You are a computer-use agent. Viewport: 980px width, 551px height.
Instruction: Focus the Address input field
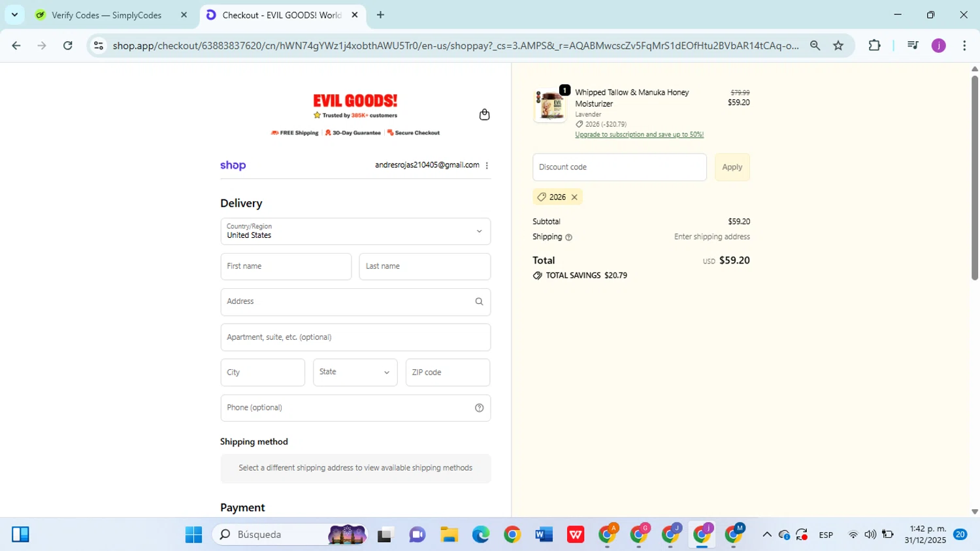click(x=355, y=302)
